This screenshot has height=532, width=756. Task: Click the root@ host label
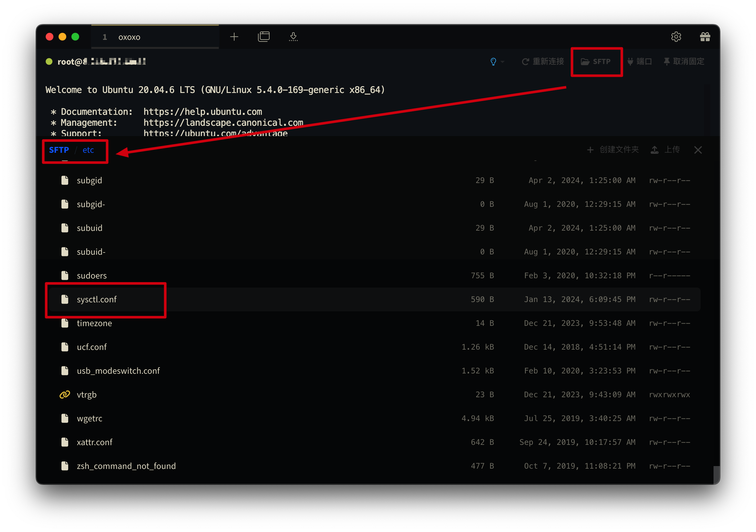pos(101,61)
